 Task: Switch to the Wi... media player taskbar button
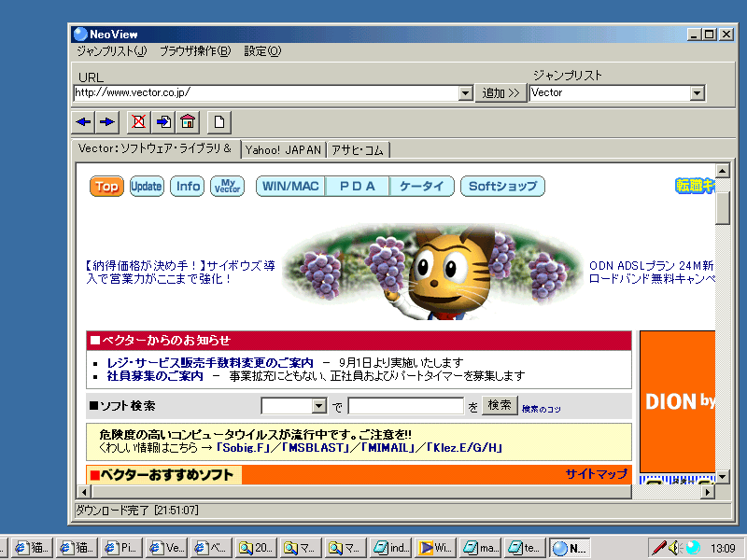pyautogui.click(x=436, y=548)
